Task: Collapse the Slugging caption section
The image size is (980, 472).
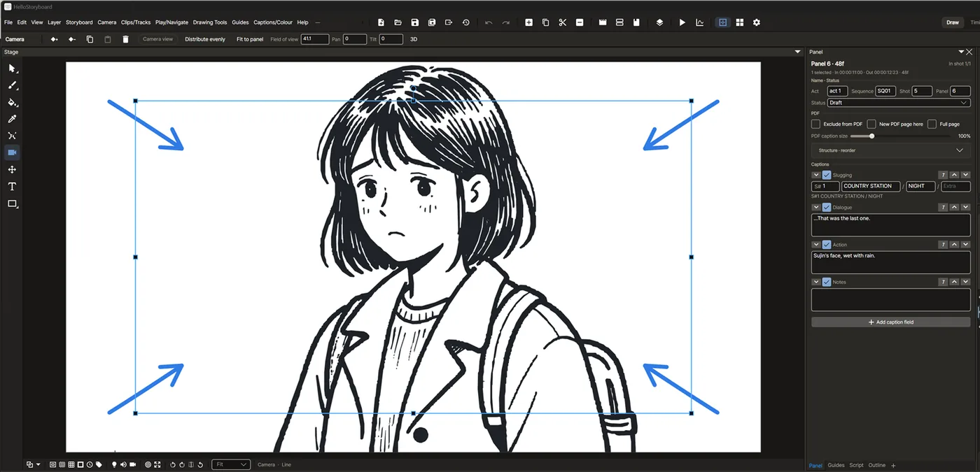Action: (815, 175)
